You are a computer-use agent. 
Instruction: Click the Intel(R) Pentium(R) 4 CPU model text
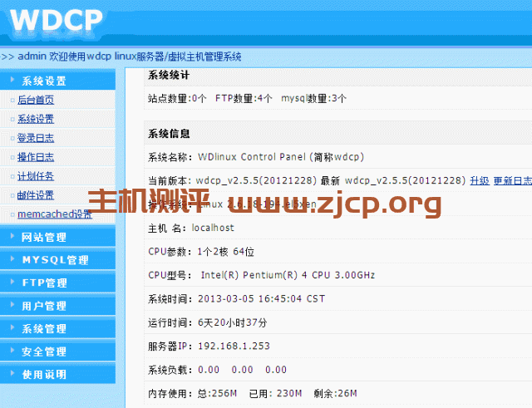tap(288, 275)
